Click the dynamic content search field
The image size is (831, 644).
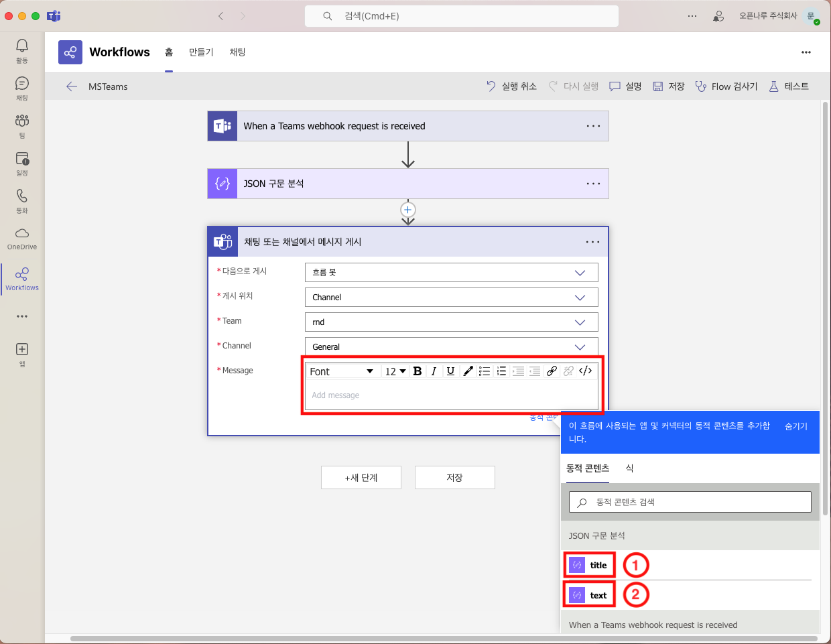click(690, 502)
